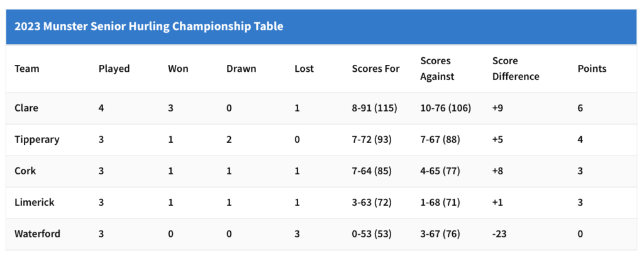
Task: Select the Tipperary team name
Action: [x=37, y=139]
